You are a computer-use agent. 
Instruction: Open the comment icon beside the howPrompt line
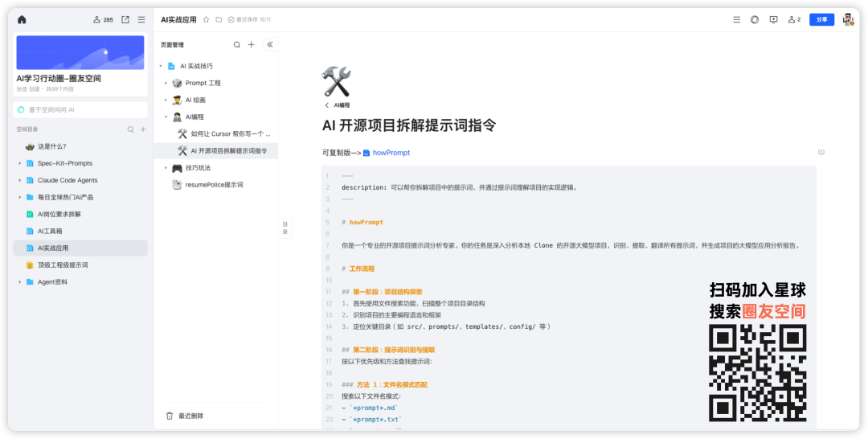coord(821,152)
